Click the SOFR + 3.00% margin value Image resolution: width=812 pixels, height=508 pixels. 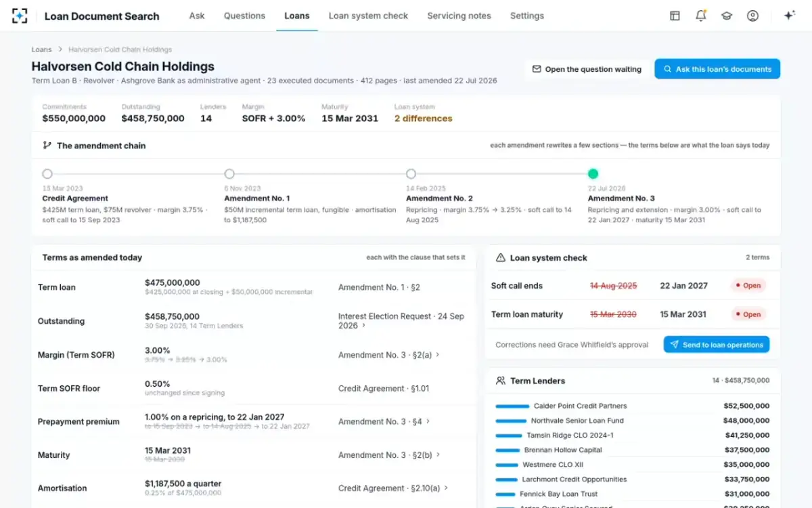click(x=273, y=119)
